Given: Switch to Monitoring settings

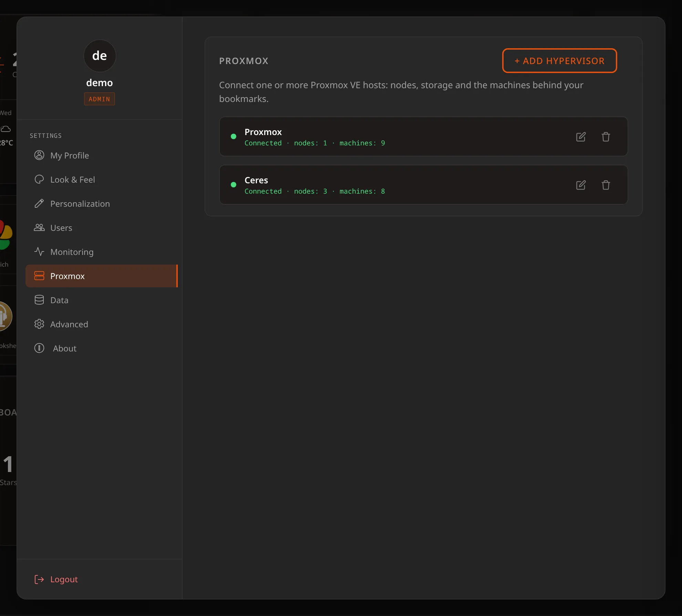Looking at the screenshot, I should 101,252.
